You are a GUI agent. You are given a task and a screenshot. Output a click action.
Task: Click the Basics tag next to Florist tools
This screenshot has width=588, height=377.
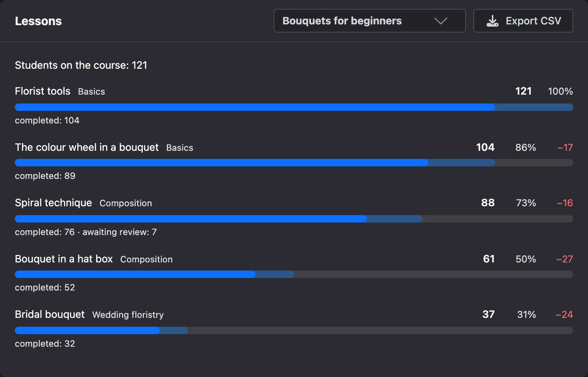[x=91, y=91]
